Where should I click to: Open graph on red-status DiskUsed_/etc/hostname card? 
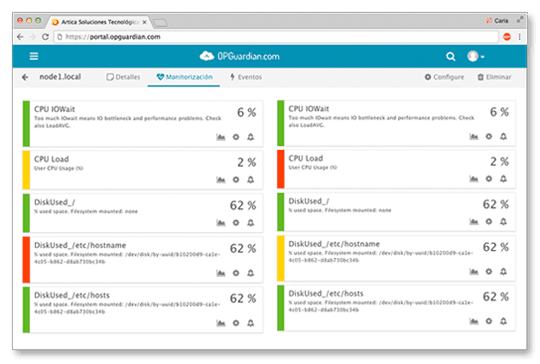[221, 273]
